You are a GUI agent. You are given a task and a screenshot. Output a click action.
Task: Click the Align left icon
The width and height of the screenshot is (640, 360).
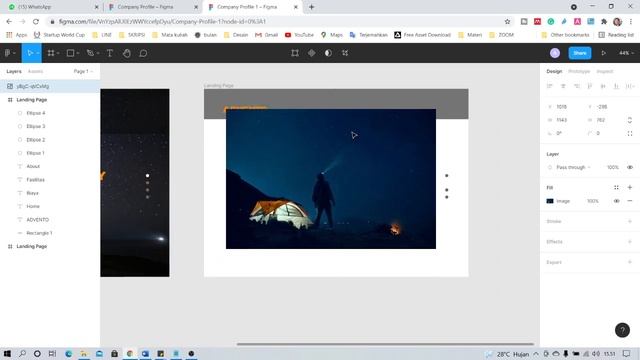pos(550,86)
